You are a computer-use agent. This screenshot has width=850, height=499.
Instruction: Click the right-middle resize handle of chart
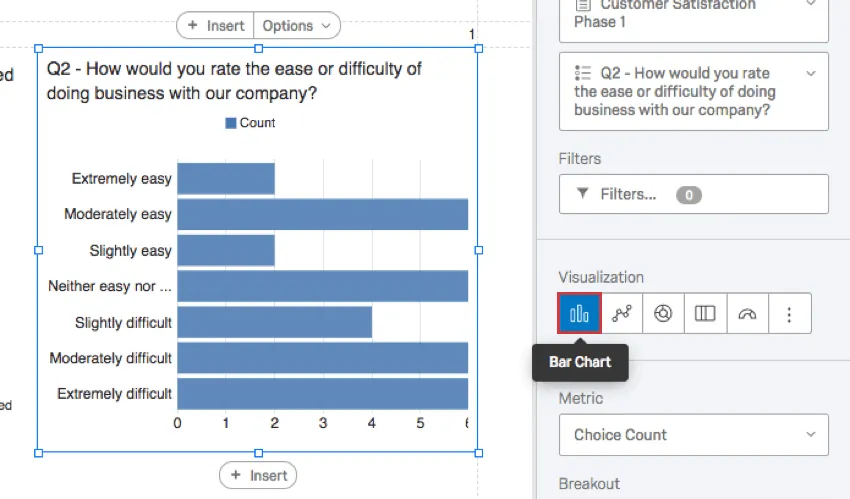478,250
